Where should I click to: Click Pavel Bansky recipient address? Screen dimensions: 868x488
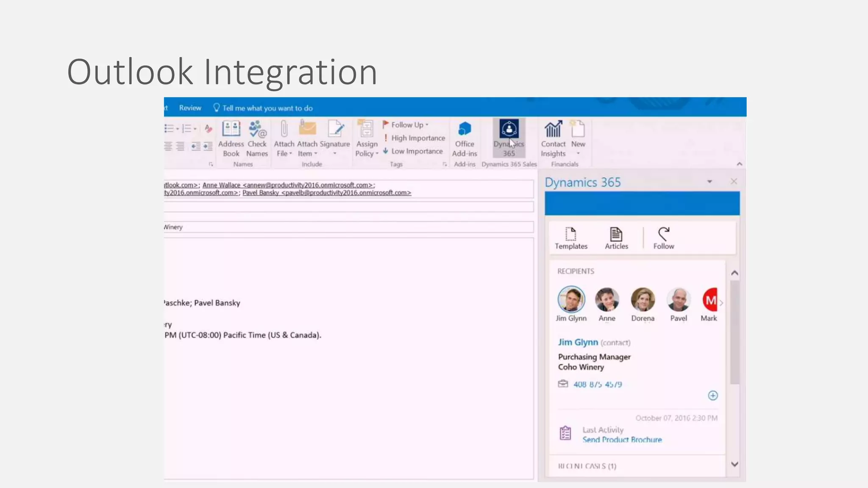click(x=327, y=193)
